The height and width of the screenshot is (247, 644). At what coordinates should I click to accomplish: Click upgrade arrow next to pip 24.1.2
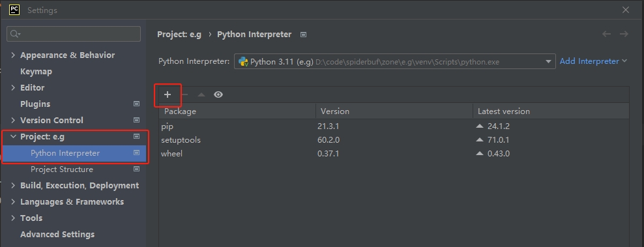(x=479, y=126)
